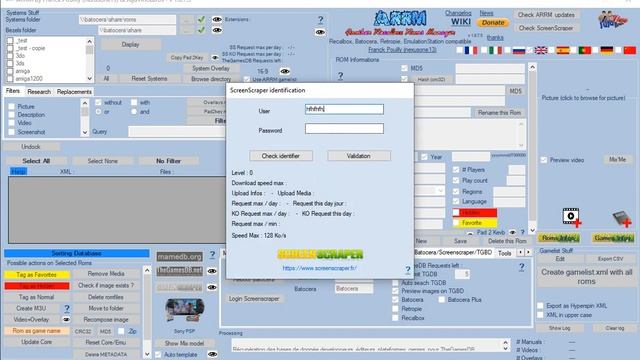Select Batocera/Screenscraper/TGBD tab
The width and height of the screenshot is (640, 360).
point(453,253)
